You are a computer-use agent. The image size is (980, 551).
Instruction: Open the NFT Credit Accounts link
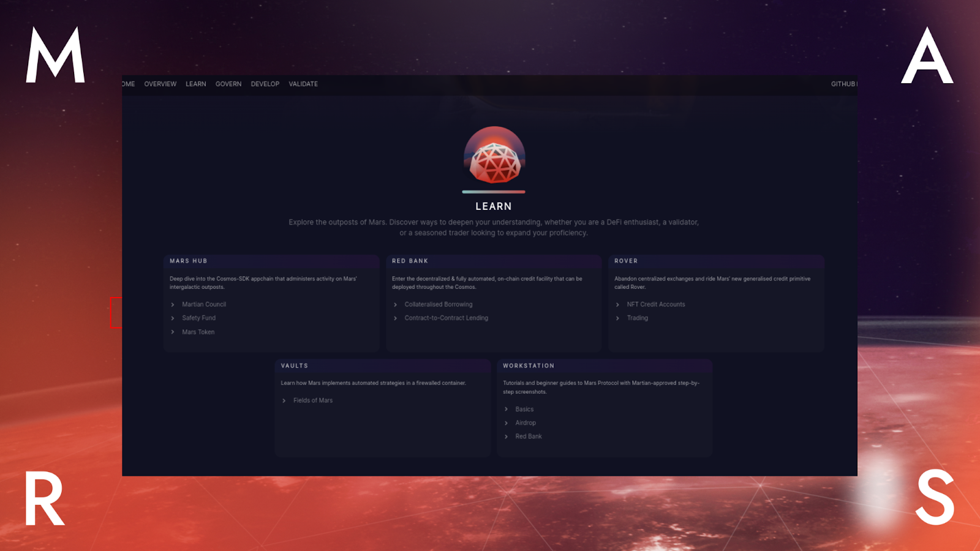point(656,304)
